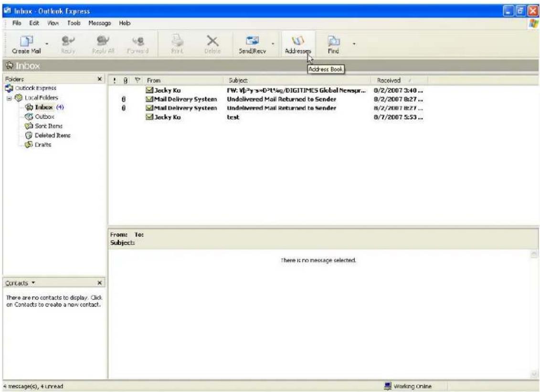Open the Create Mail stationery dropdown arrow
The image size is (540, 392).
click(47, 44)
